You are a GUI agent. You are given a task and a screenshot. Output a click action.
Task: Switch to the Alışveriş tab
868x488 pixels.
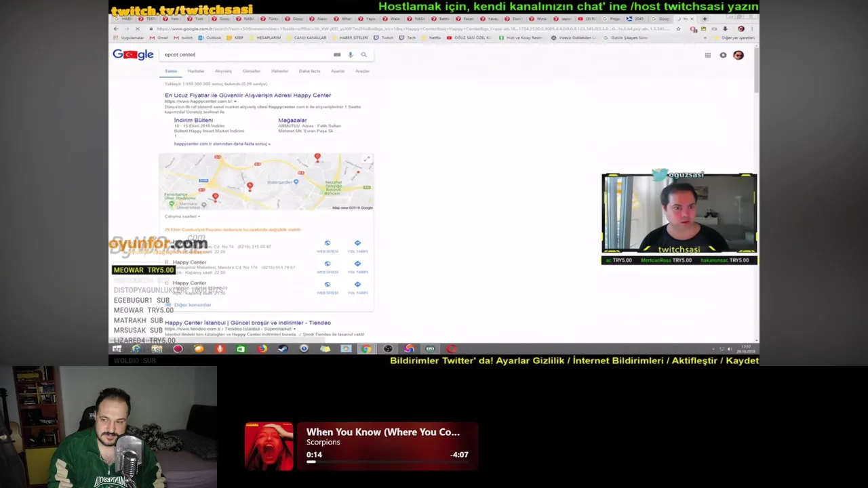[223, 71]
